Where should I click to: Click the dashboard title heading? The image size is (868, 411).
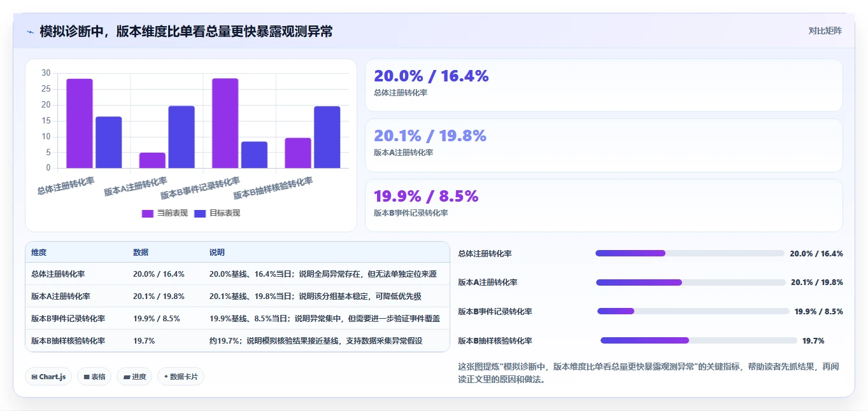pos(186,31)
